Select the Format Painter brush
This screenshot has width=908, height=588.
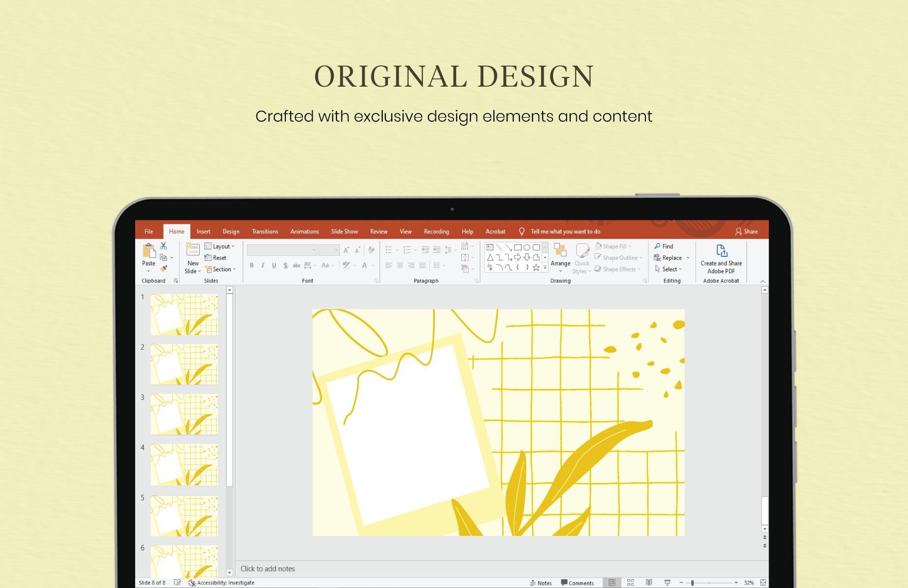point(164,269)
